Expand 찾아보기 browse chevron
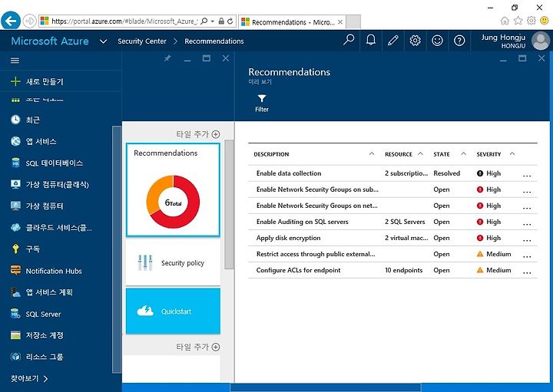This screenshot has height=392, width=553. point(45,379)
